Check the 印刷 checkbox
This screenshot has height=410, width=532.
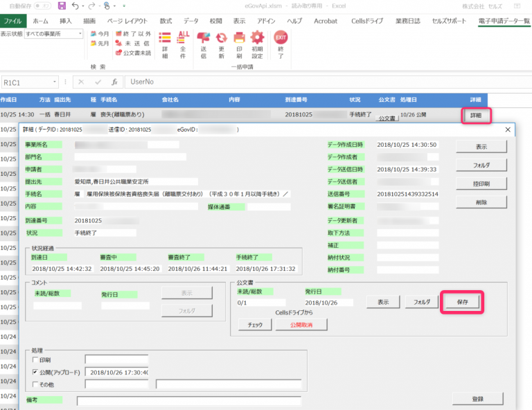(35, 359)
